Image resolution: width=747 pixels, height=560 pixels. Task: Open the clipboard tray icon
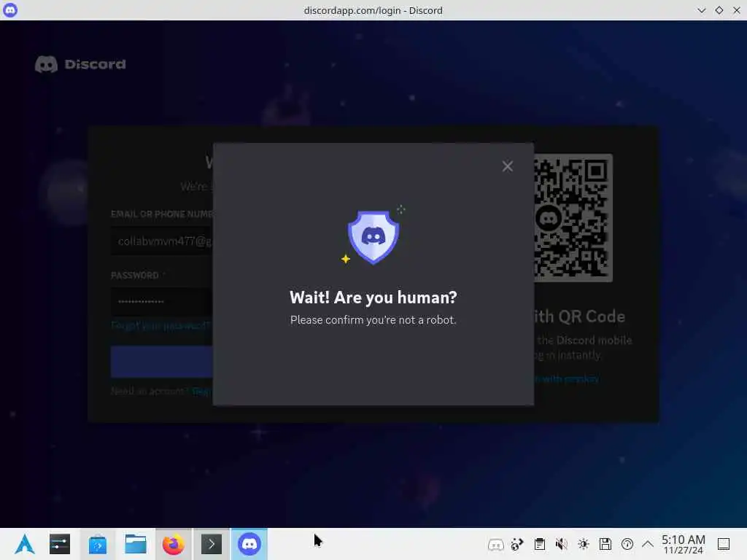click(x=540, y=544)
